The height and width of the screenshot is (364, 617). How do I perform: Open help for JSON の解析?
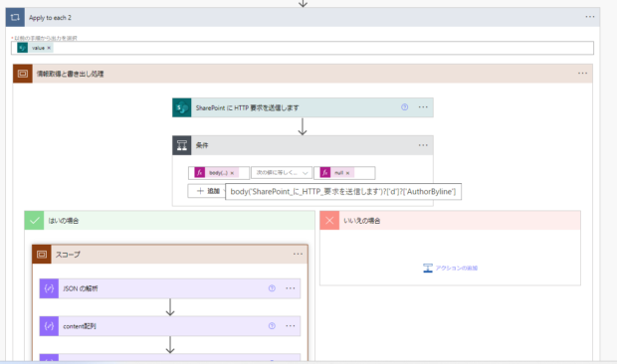[272, 288]
